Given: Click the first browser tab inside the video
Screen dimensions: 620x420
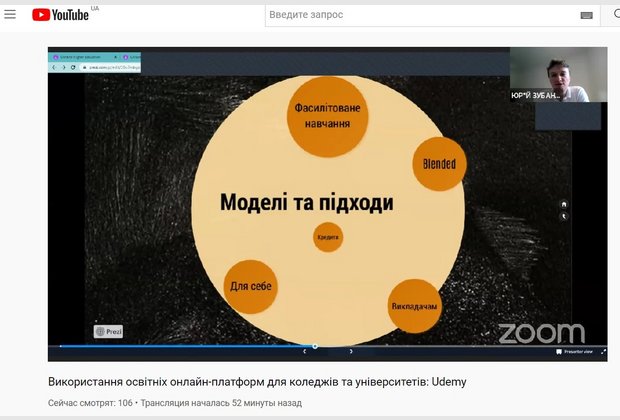Looking at the screenshot, I should [x=82, y=57].
